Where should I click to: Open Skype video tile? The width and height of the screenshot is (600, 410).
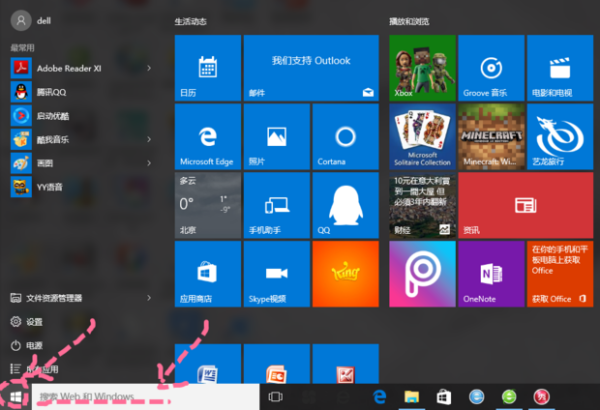click(x=277, y=274)
